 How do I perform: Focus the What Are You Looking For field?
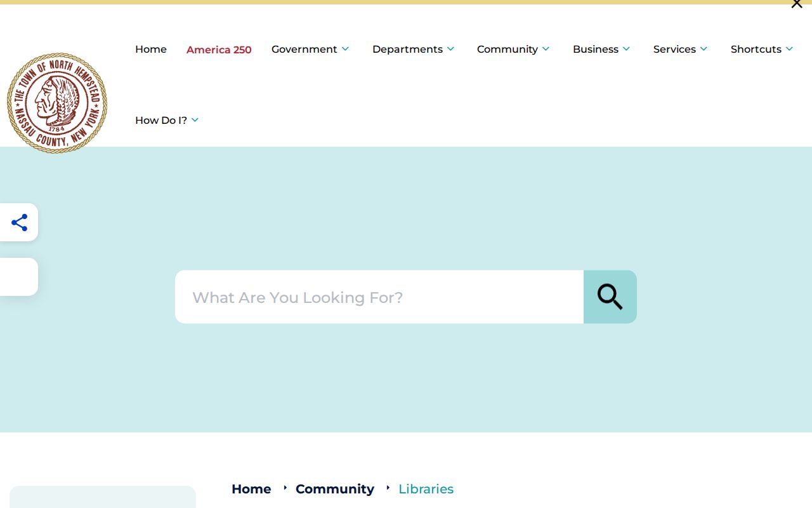[x=379, y=297]
